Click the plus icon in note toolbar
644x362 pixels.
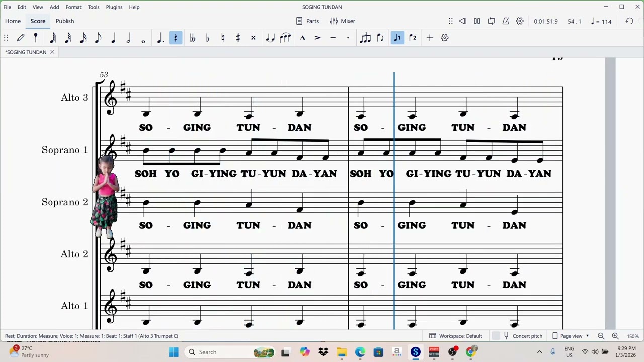[430, 38]
